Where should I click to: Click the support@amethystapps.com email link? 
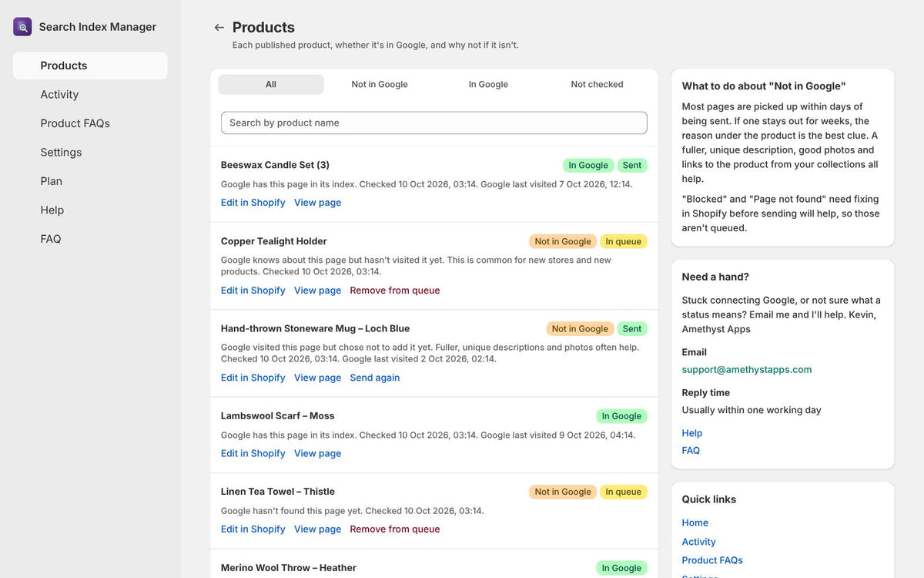[747, 370]
